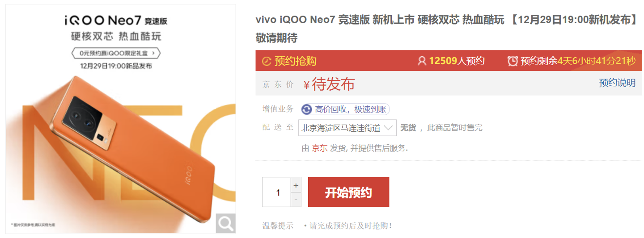Decrease quantity with the minus button
The image size is (644, 238).
pyautogui.click(x=296, y=200)
